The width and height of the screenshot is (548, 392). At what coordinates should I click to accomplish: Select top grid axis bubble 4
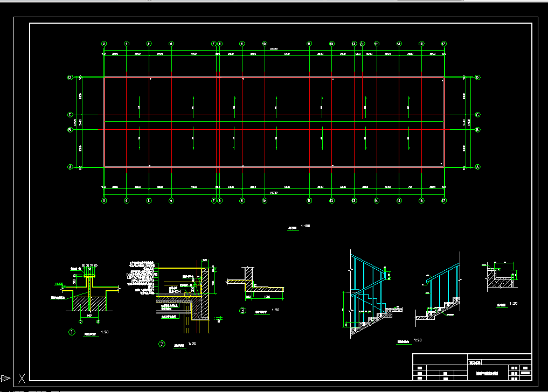tap(127, 44)
